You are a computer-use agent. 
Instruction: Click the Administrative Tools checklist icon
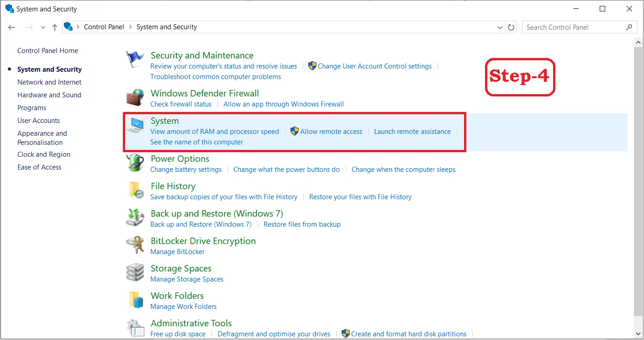(x=135, y=328)
